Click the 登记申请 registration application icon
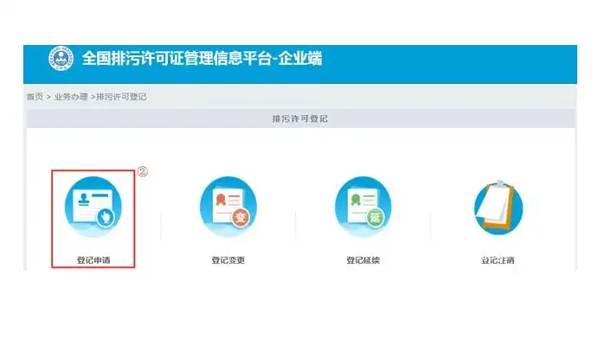Viewport: 604px width, 364px height. point(93,207)
